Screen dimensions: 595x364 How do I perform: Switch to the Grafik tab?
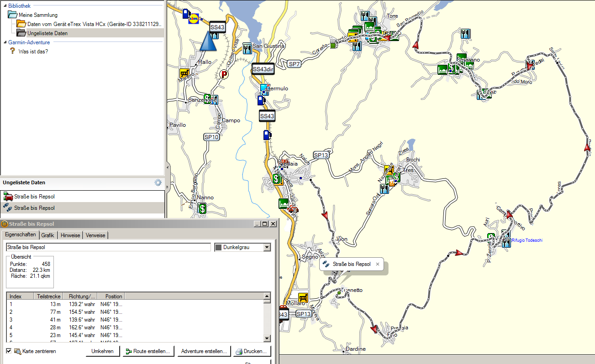(x=47, y=235)
